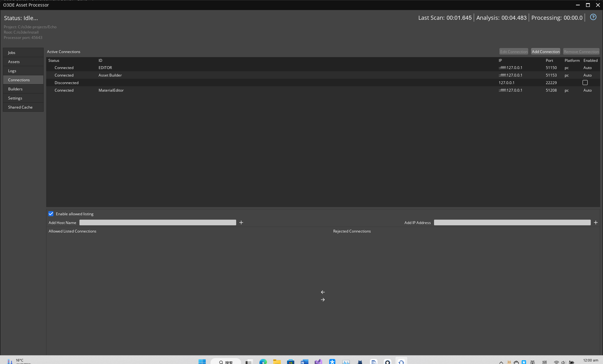Click the right arrow to reject a connection
Viewport: 603px width, 364px height.
pos(323,300)
